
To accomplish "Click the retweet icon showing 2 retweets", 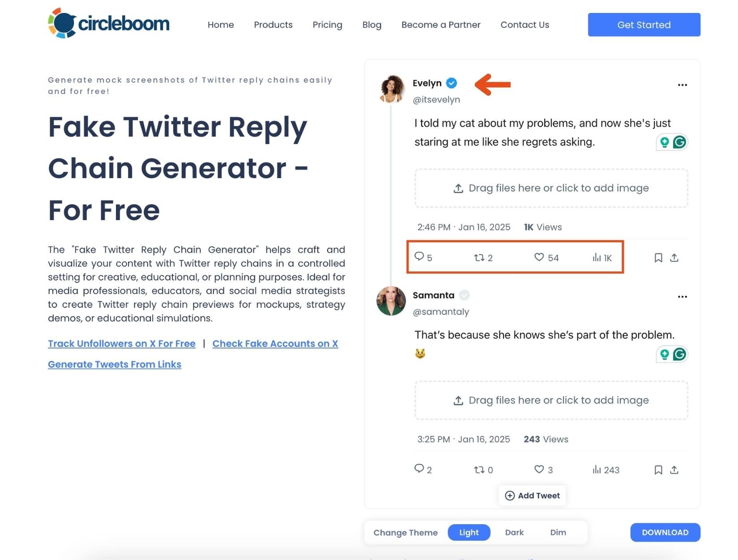I will pyautogui.click(x=478, y=257).
